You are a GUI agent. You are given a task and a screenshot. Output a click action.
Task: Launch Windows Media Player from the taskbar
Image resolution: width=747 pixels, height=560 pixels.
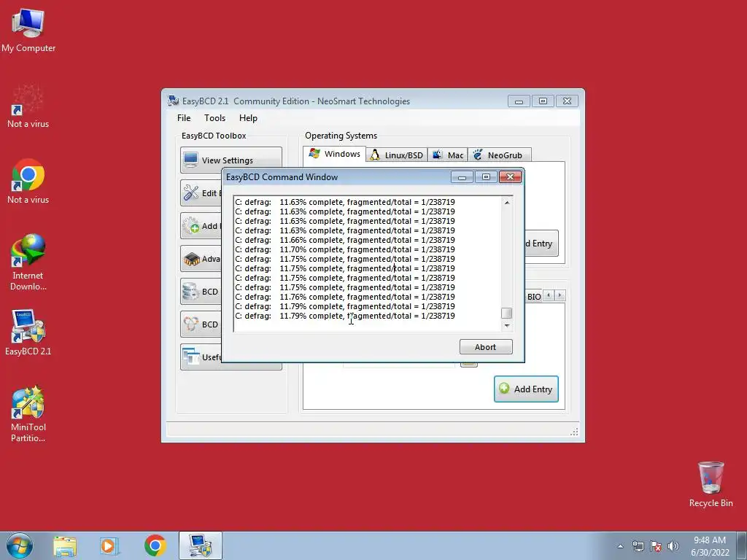pos(109,545)
